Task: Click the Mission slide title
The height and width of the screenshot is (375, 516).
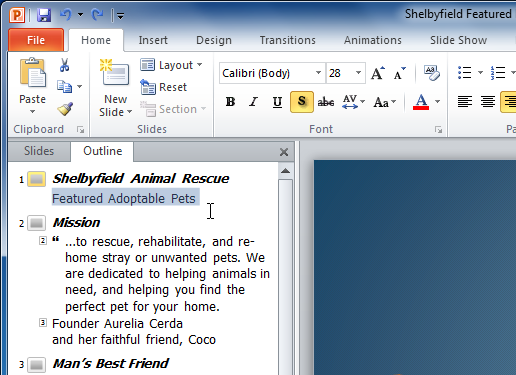Action: [76, 223]
